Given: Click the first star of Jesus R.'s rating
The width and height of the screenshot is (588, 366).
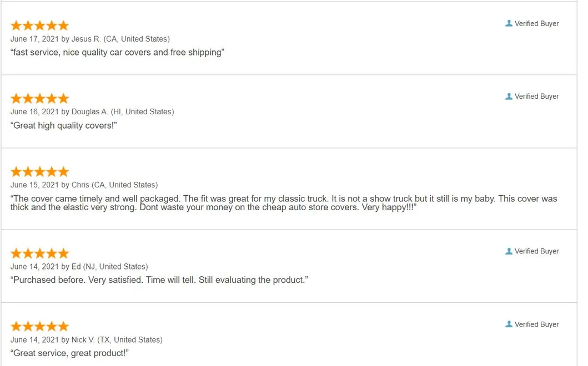Looking at the screenshot, I should [16, 26].
